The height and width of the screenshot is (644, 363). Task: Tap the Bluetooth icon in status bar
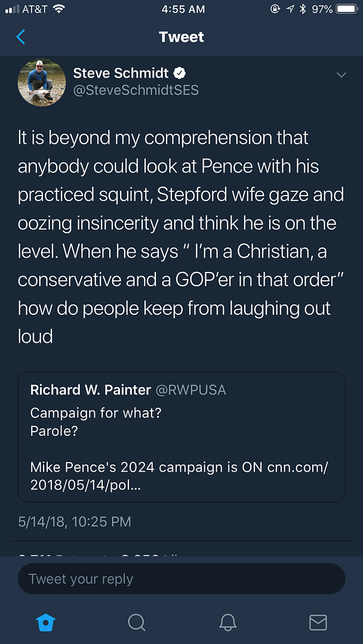click(x=303, y=9)
